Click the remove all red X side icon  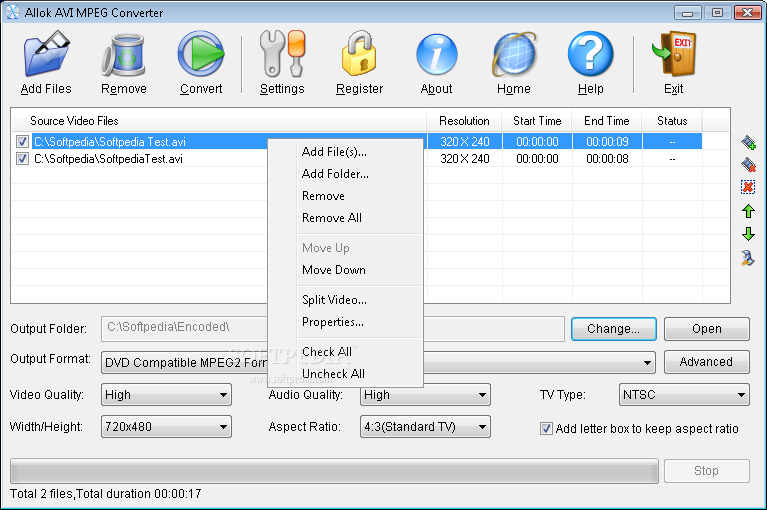click(x=748, y=187)
